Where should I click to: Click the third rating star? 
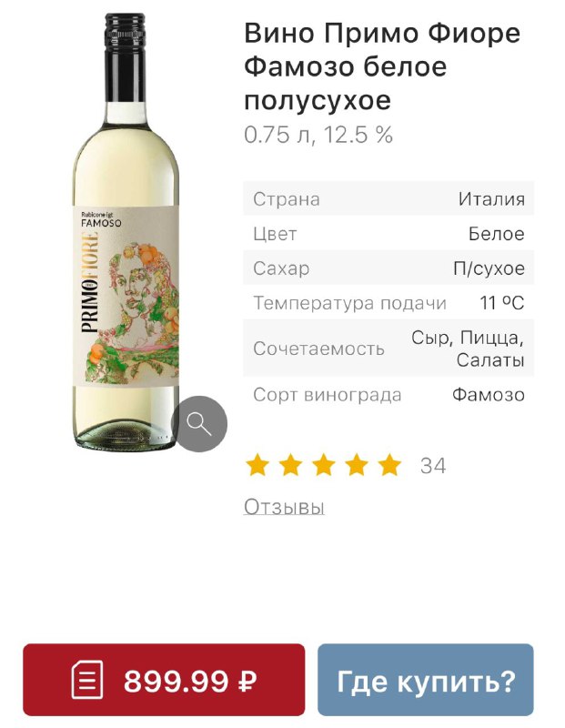click(x=324, y=465)
